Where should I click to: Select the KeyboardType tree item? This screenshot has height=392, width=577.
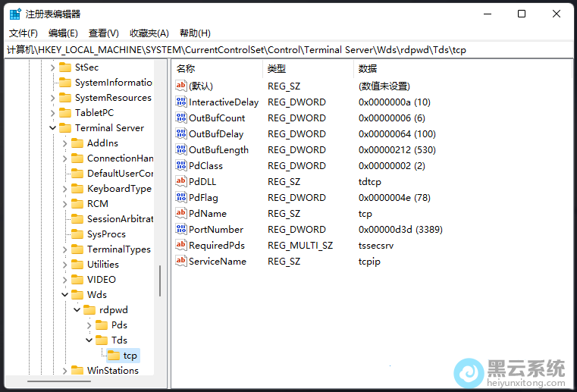click(x=119, y=189)
